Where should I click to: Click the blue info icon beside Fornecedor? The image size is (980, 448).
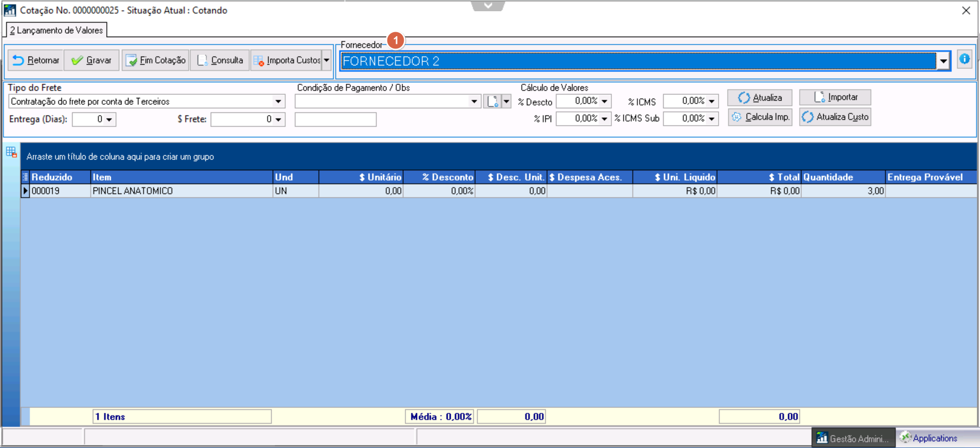(x=964, y=60)
